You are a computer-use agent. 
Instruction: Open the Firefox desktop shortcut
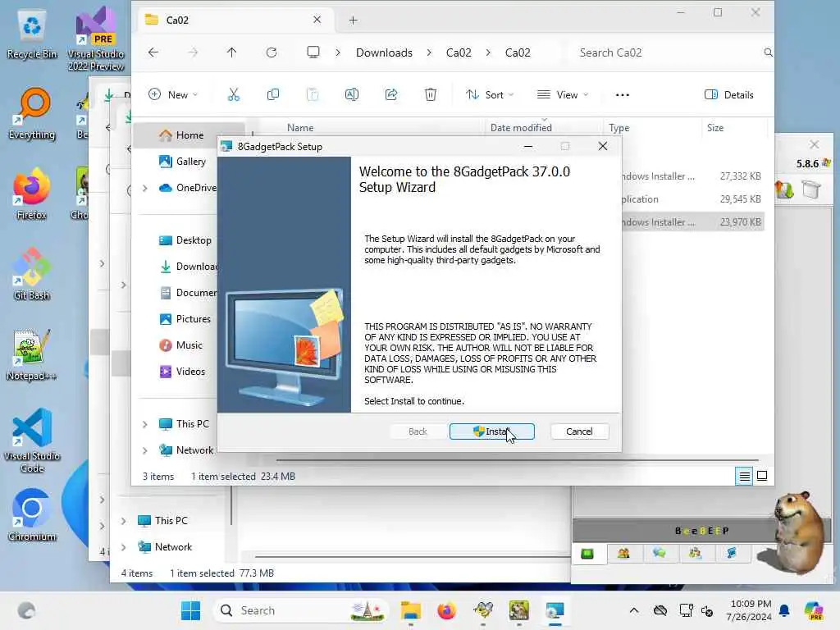(32, 194)
